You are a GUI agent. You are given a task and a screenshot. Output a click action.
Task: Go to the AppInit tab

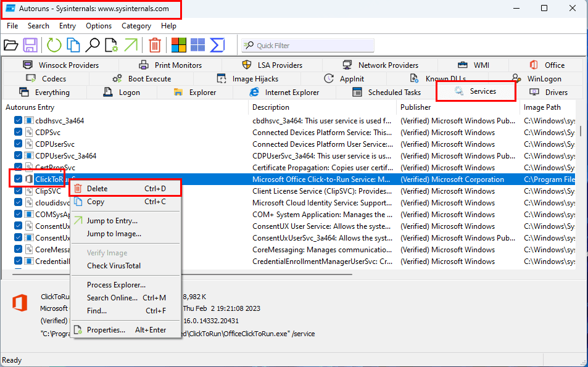coord(344,79)
